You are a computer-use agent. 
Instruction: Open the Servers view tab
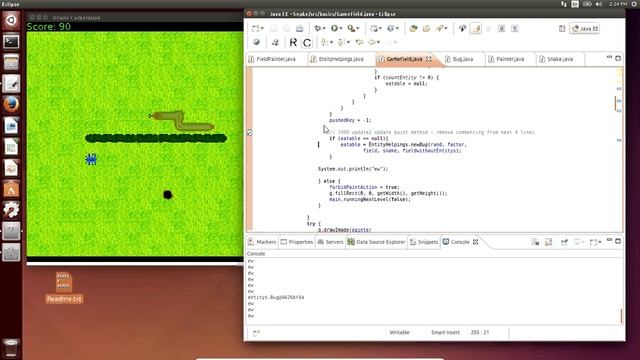coord(330,242)
